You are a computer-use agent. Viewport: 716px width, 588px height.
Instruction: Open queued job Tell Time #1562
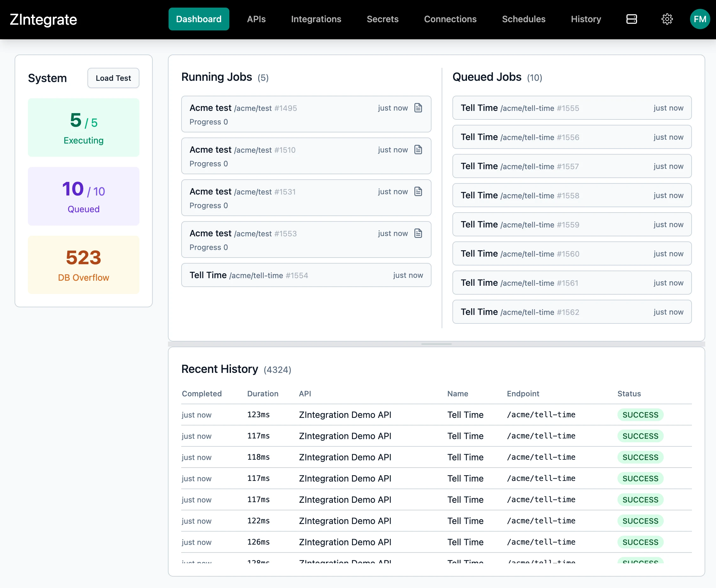point(572,312)
